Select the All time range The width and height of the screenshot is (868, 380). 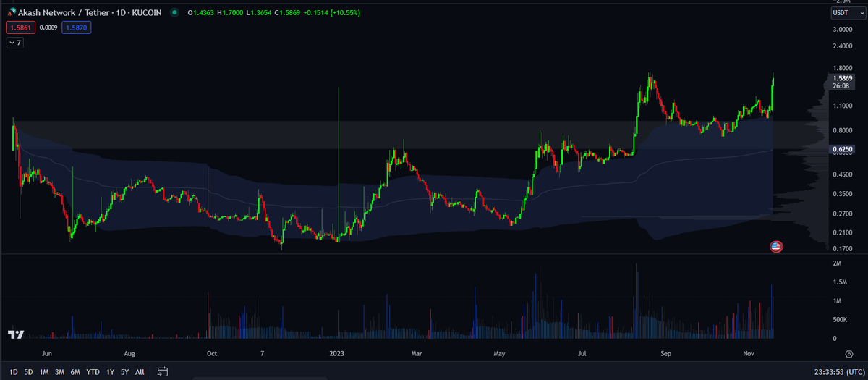(140, 371)
